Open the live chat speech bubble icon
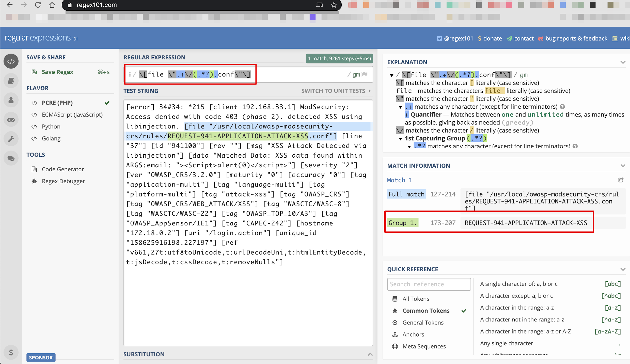Image resolution: width=630 pixels, height=364 pixels. 11,158
